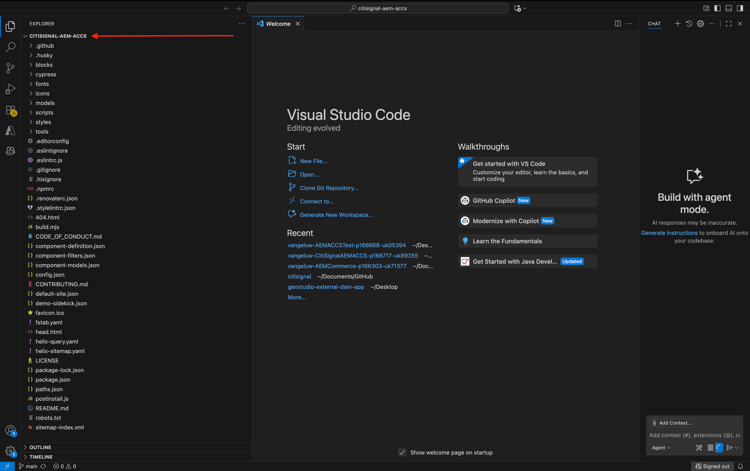
Task: Open the Agent mode dropdown
Action: (661, 448)
